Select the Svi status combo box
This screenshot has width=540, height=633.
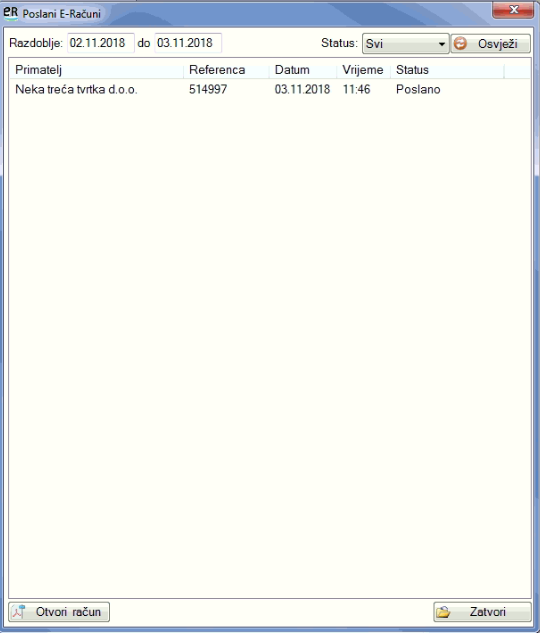point(405,44)
